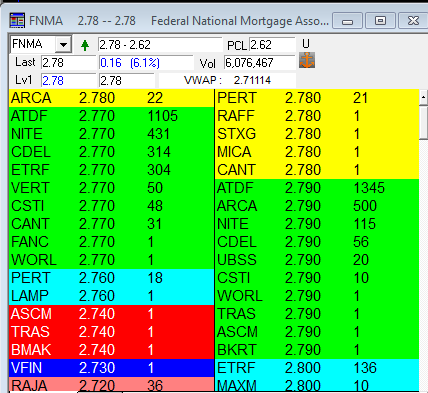
Task: Select the STXG 2.780 ask row
Action: pyautogui.click(x=317, y=134)
